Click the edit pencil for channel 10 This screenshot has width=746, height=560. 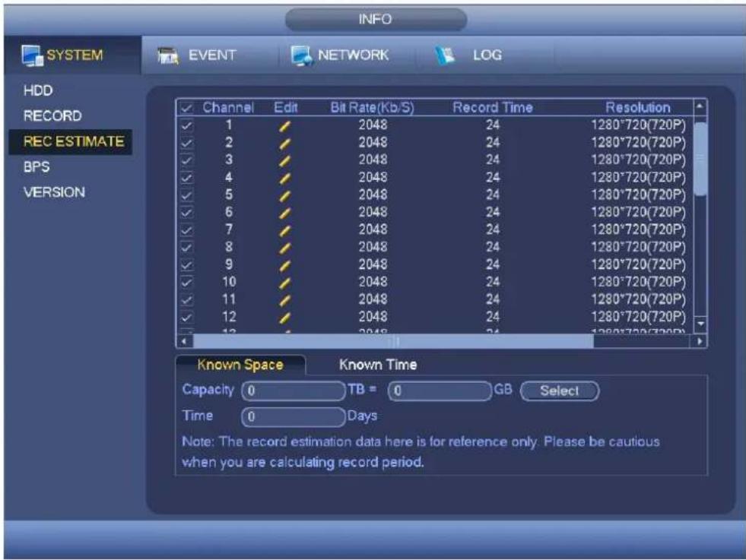coord(284,283)
